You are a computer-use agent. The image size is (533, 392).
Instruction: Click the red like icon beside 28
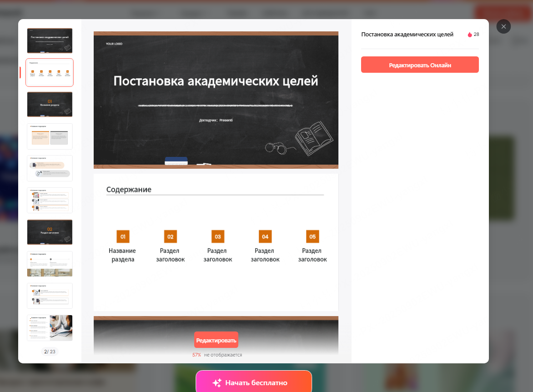click(470, 35)
